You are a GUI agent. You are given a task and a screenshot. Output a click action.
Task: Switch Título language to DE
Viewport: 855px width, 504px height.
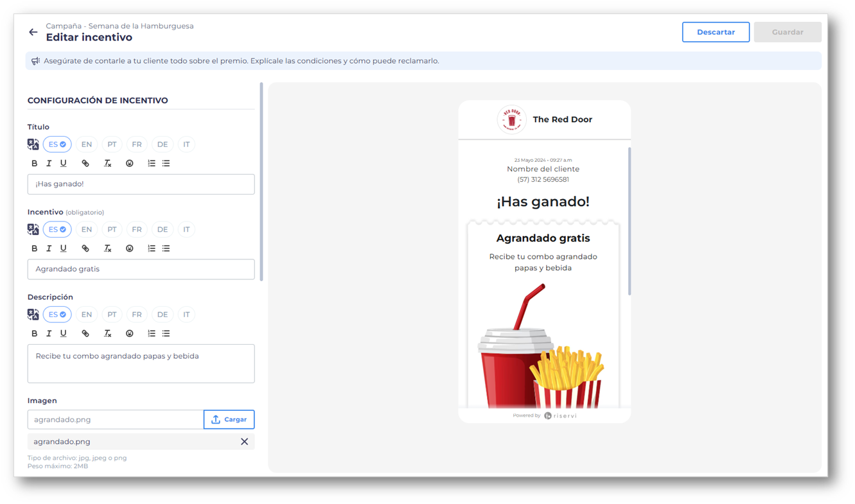pos(163,144)
